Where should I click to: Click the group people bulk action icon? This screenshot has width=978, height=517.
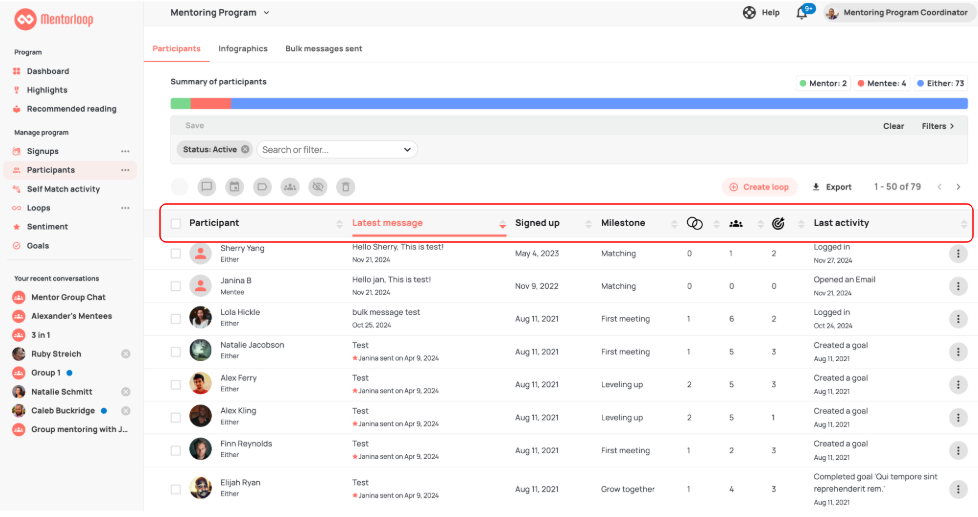(290, 186)
